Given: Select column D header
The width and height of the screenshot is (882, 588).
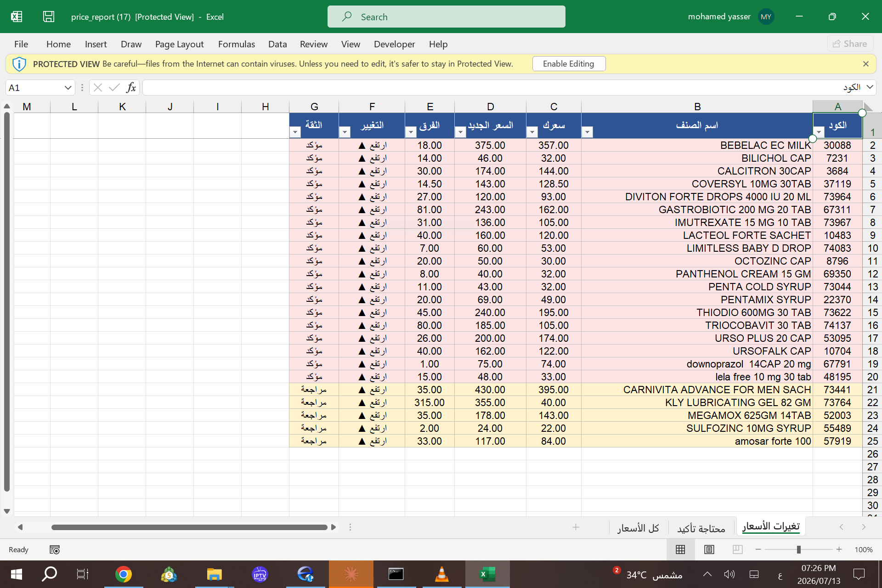Looking at the screenshot, I should click(x=490, y=107).
